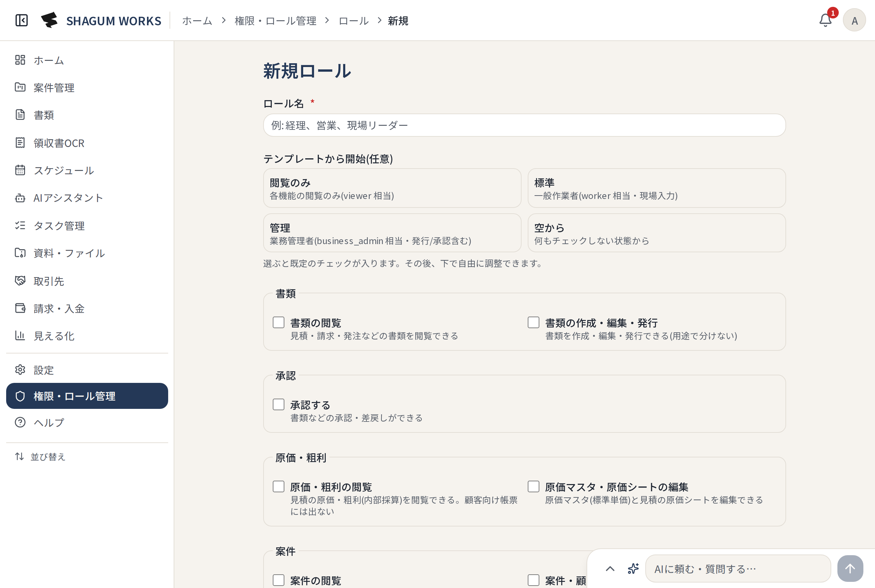Choose the 閲覧のみ template card

392,188
